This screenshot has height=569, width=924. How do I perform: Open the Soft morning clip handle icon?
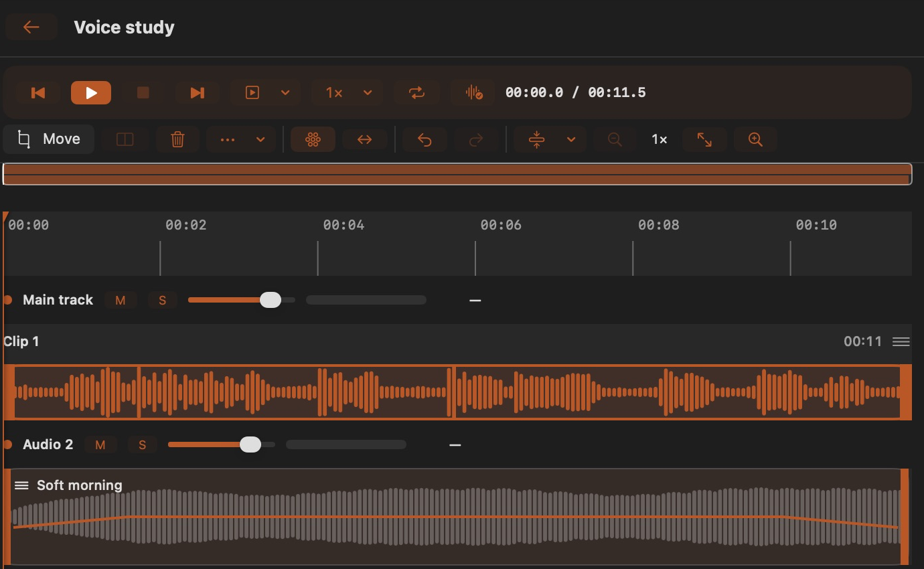click(21, 485)
